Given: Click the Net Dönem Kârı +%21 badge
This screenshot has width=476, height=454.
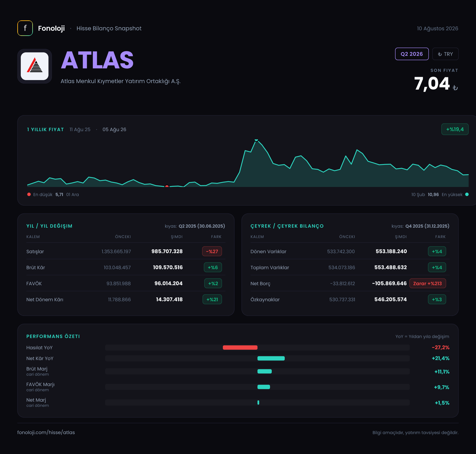Looking at the screenshot, I should click(212, 299).
